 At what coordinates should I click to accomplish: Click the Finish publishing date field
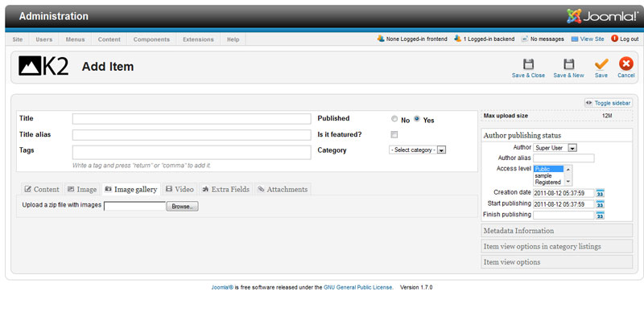tap(563, 215)
